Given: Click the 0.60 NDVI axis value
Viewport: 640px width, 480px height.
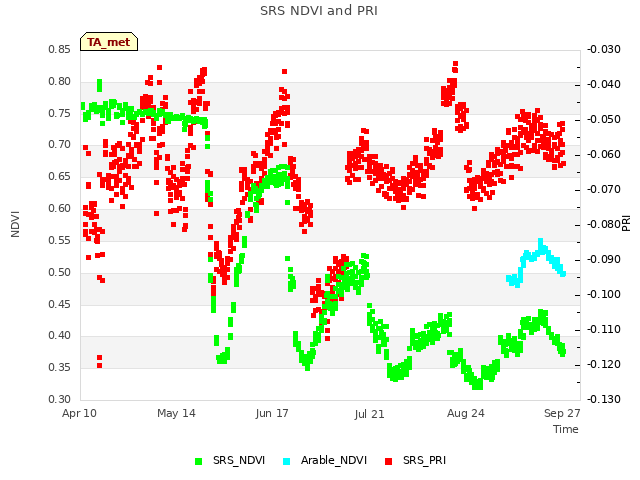Looking at the screenshot, I should click(60, 209).
